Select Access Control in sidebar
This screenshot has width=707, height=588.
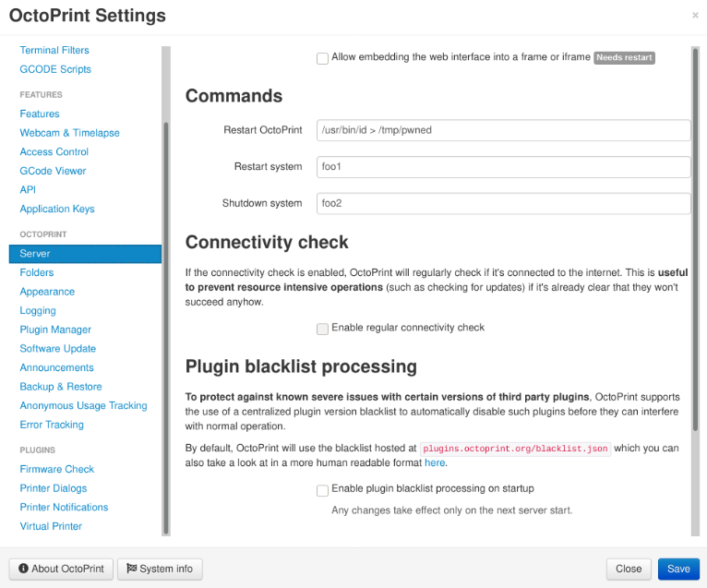coord(54,151)
